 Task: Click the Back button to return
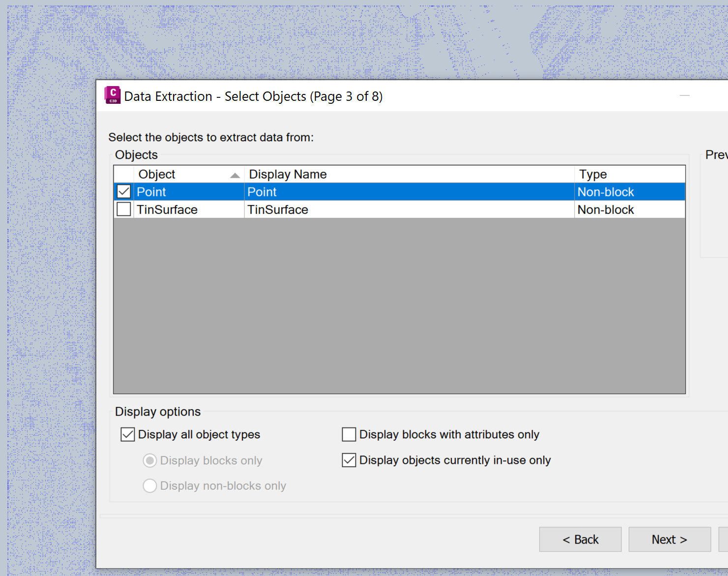point(581,539)
